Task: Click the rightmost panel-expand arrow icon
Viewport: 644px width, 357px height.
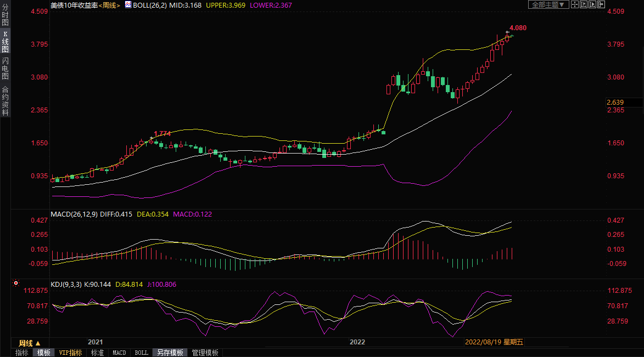Action: [601, 4]
